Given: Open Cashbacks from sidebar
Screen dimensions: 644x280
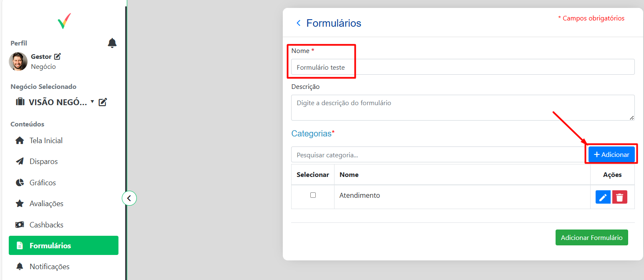Looking at the screenshot, I should coord(46,225).
